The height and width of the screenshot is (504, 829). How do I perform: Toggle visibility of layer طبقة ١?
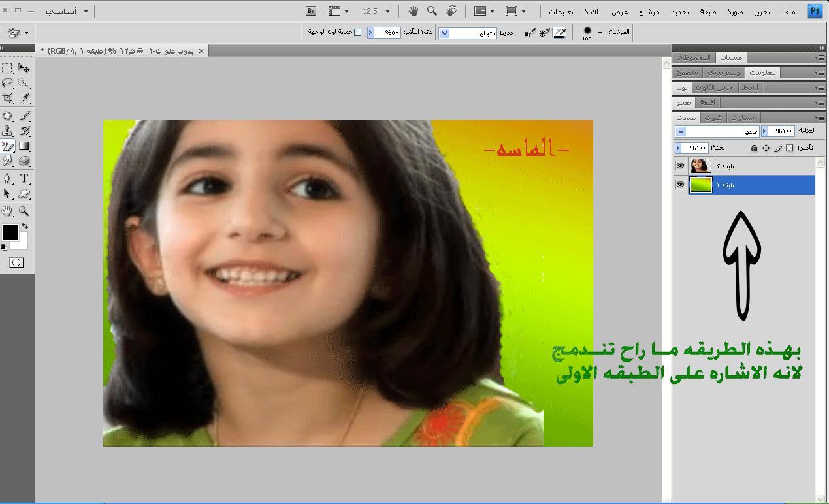pos(680,185)
